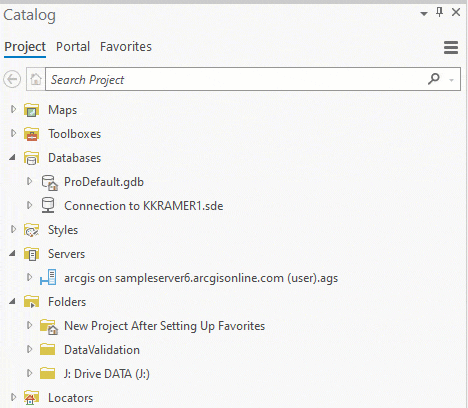Click the home icon beside search box
This screenshot has width=468, height=408.
click(x=36, y=79)
